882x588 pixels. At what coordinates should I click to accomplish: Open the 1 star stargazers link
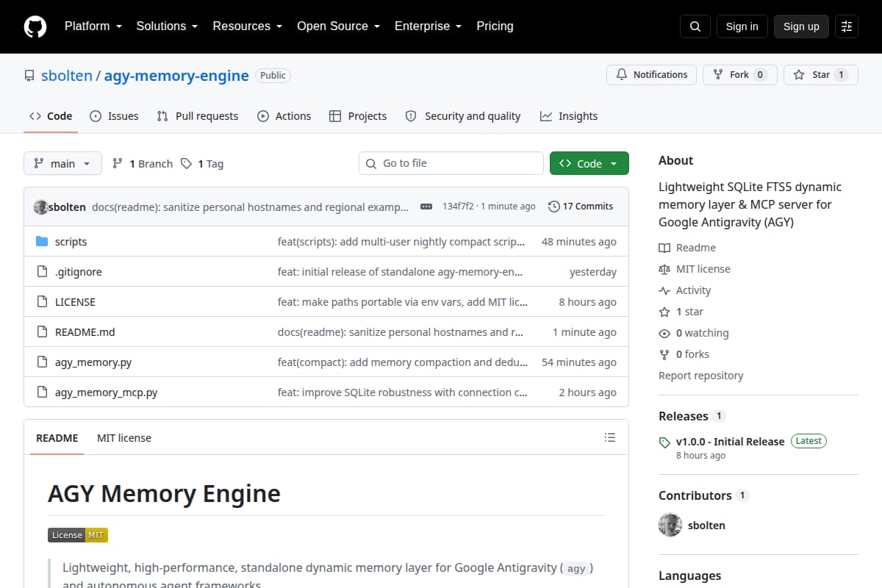(x=681, y=312)
